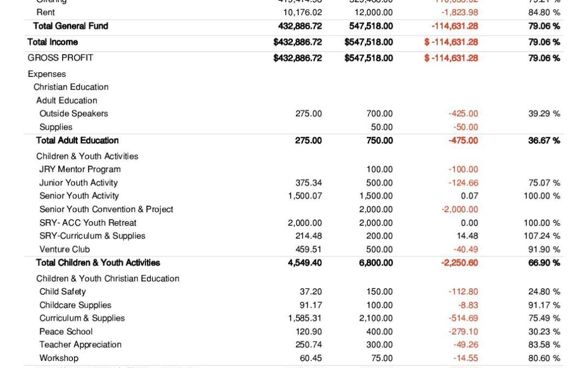Click the Rent actual amount 10,176.02
Image resolution: width=588 pixels, height=368 pixels.
click(303, 13)
